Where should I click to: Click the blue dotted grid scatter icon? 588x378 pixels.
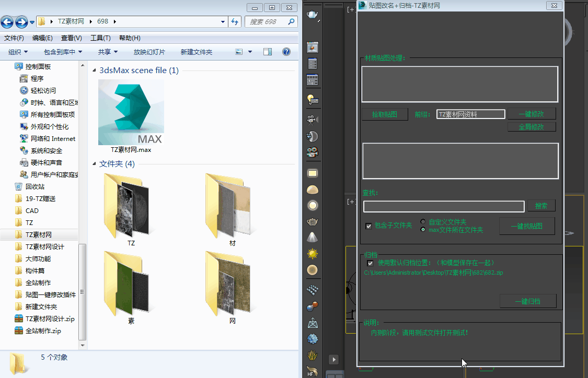tap(313, 290)
